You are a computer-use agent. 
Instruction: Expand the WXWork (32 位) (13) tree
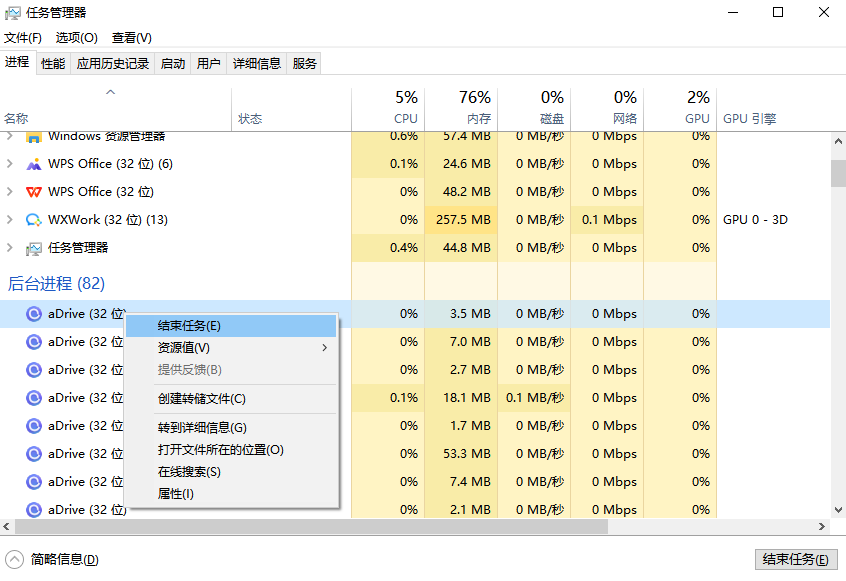(11, 219)
